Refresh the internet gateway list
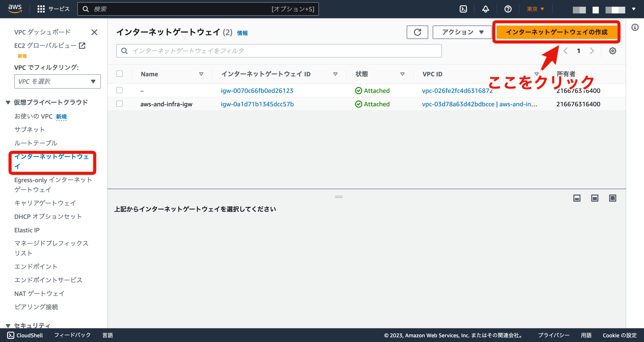Viewport: 644px width, 342px height. 417,32
